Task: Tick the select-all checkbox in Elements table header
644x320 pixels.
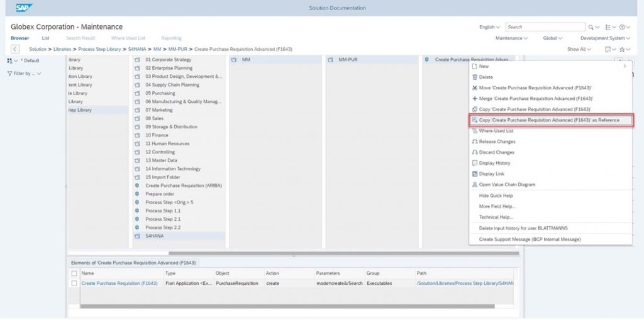Action: (74, 273)
